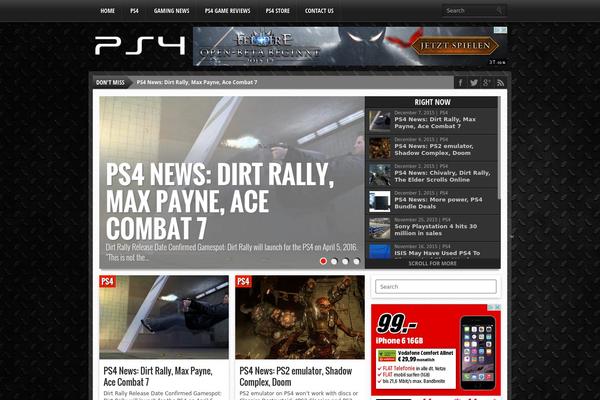This screenshot has height=400, width=600.
Task: Open the RSS feed icon
Action: (500, 83)
